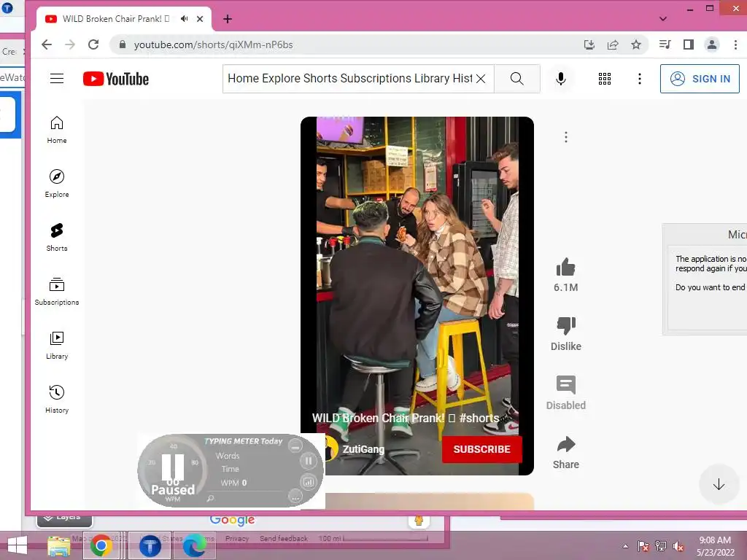Open Shorts in YouTube sidebar

pos(57,237)
